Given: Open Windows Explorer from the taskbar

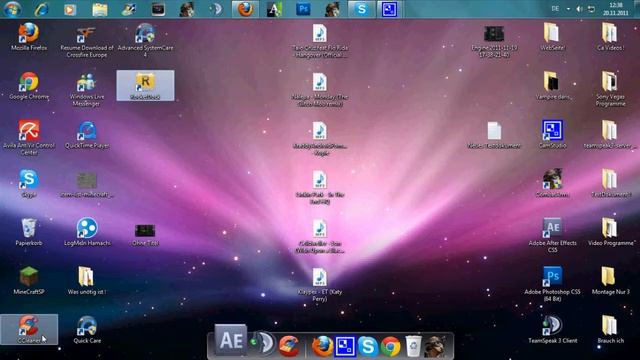Looking at the screenshot, I should click(100, 9).
